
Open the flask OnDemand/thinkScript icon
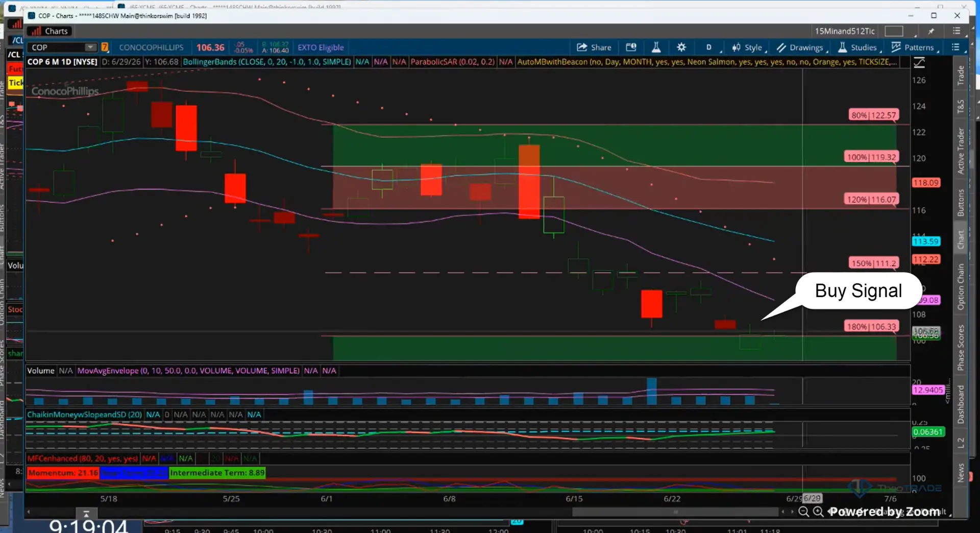coord(656,47)
